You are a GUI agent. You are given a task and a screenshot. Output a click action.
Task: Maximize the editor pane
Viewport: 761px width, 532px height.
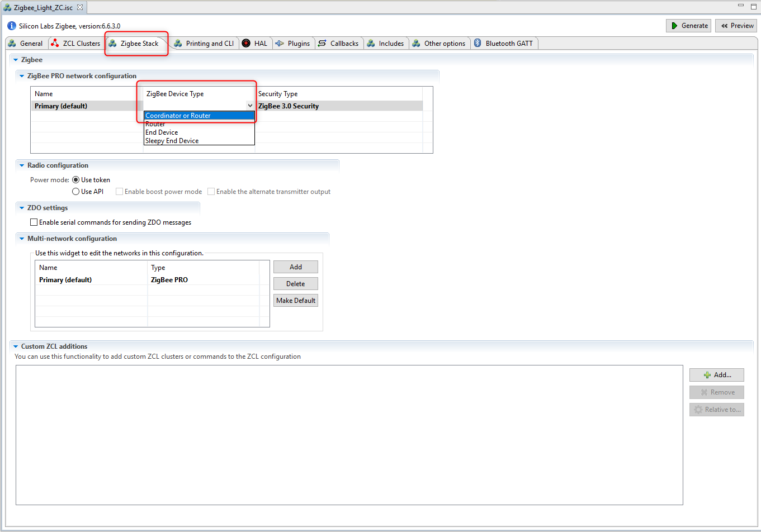pyautogui.click(x=753, y=6)
